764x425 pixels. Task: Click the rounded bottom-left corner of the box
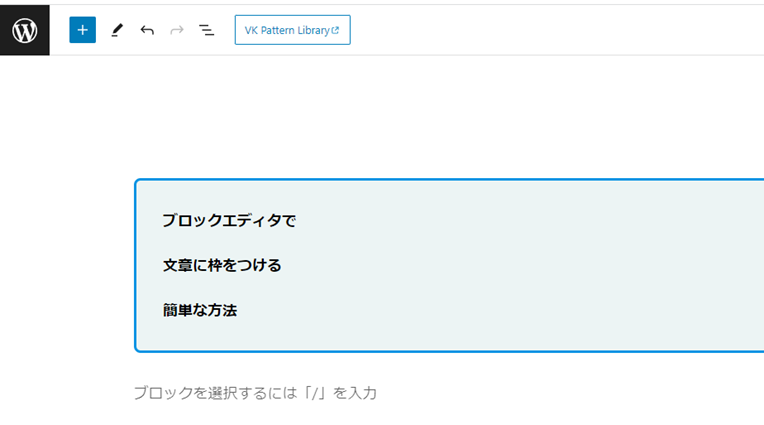137,349
